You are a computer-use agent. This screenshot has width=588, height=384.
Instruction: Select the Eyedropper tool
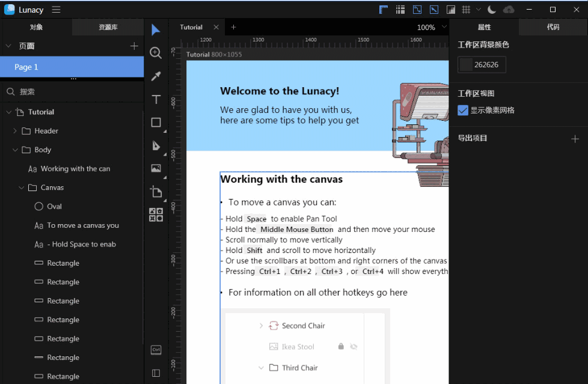[156, 76]
